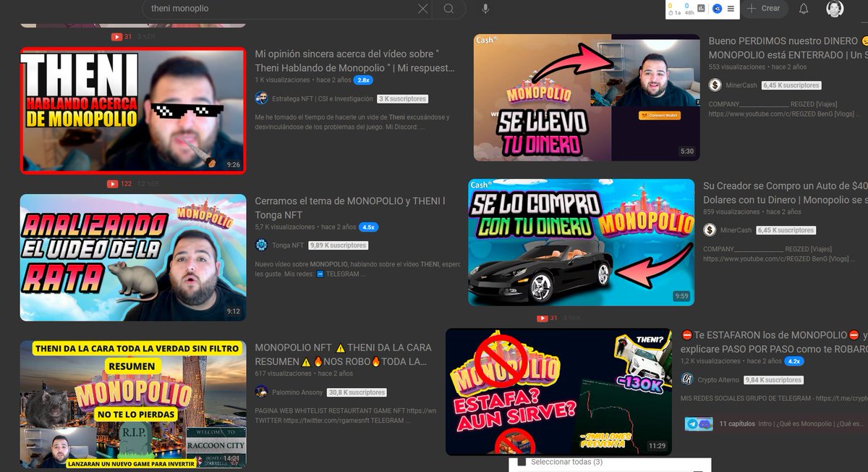Tick the Seleccionar todas (3) checkbox
This screenshot has height=472, width=868.
pyautogui.click(x=522, y=462)
